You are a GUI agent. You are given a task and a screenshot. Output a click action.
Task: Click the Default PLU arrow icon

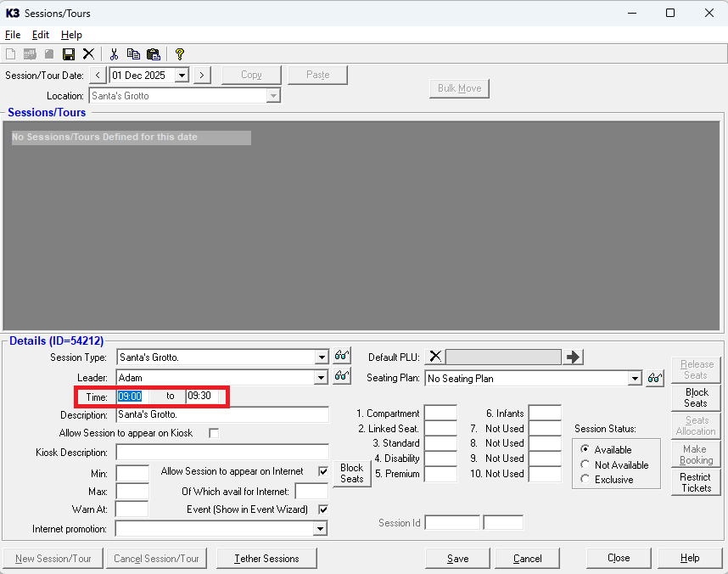coord(573,357)
